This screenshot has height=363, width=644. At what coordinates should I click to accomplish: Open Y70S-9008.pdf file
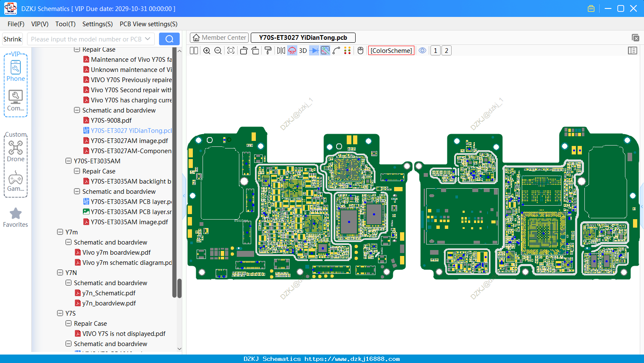tap(111, 120)
